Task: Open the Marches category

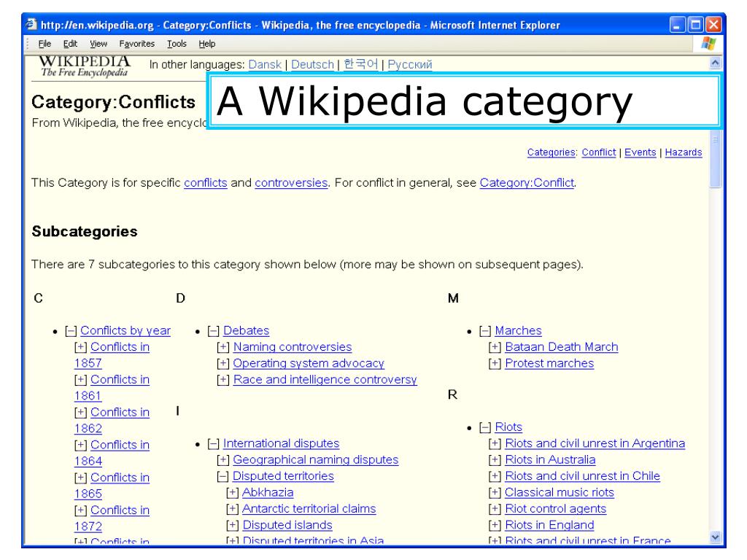Action: 519,330
